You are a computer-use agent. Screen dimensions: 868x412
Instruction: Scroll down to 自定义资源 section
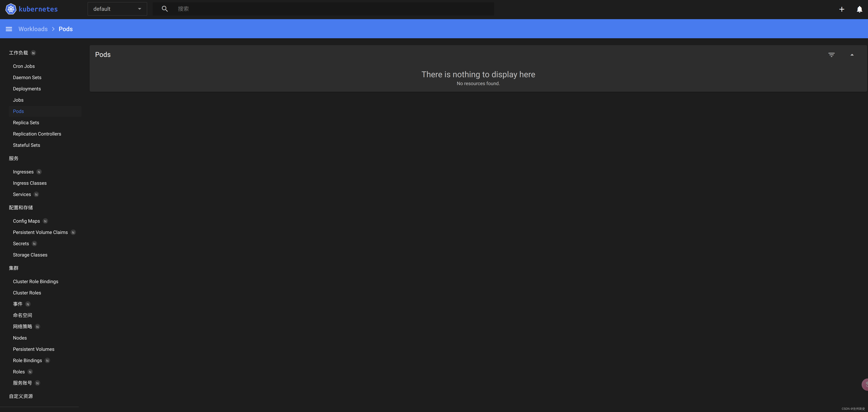(x=21, y=396)
